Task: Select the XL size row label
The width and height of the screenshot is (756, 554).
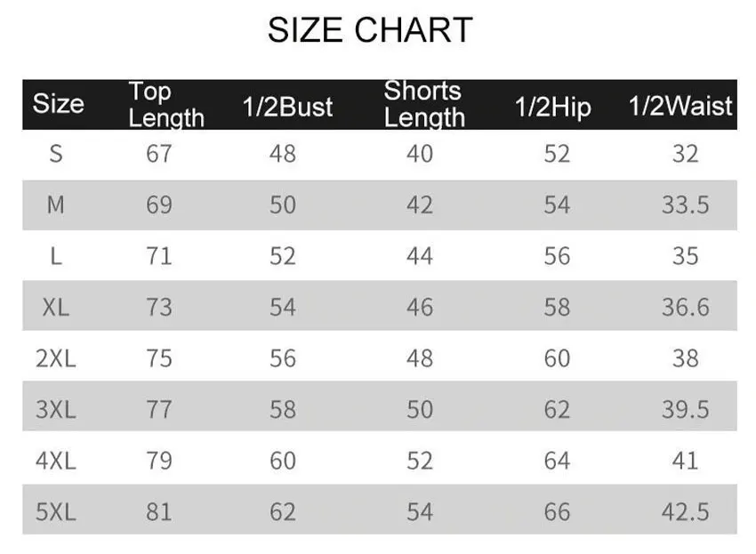Action: pyautogui.click(x=55, y=308)
